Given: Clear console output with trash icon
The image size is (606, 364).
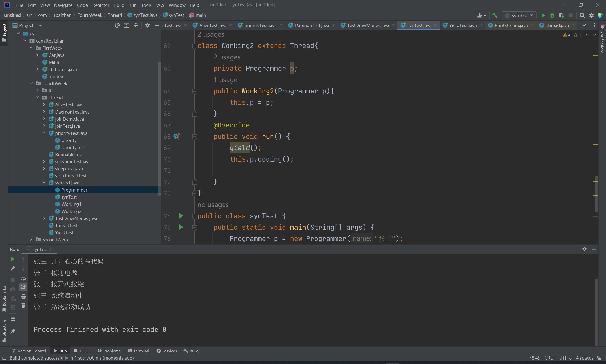Looking at the screenshot, I should [x=23, y=305].
